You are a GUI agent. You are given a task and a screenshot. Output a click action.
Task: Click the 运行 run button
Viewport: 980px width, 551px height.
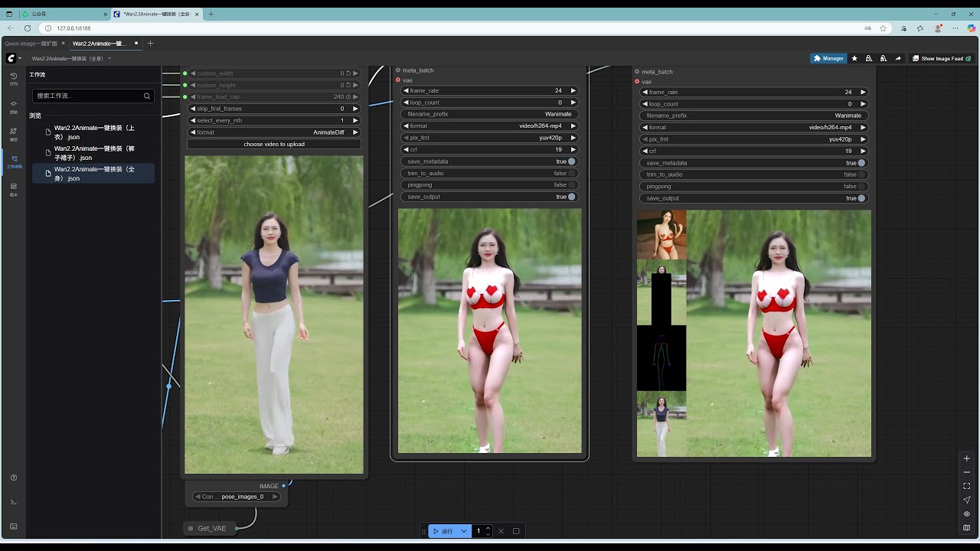[x=443, y=531]
